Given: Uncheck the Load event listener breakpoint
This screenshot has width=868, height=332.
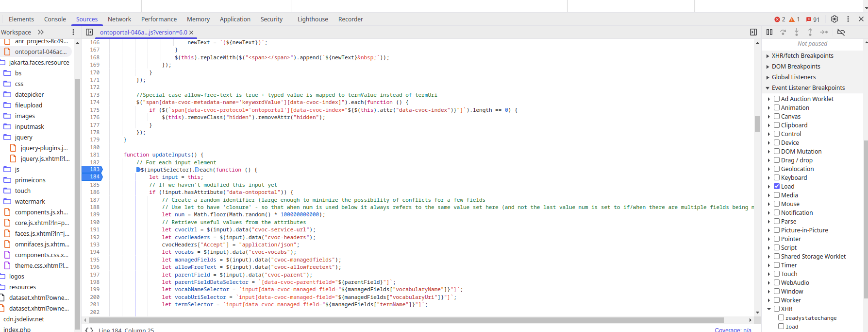Looking at the screenshot, I should (x=777, y=186).
